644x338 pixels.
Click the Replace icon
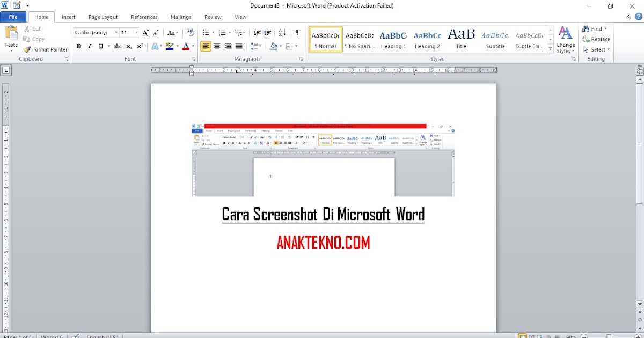click(x=597, y=39)
